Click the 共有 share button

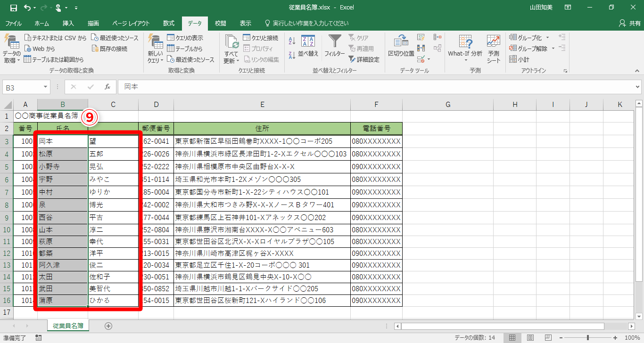630,23
